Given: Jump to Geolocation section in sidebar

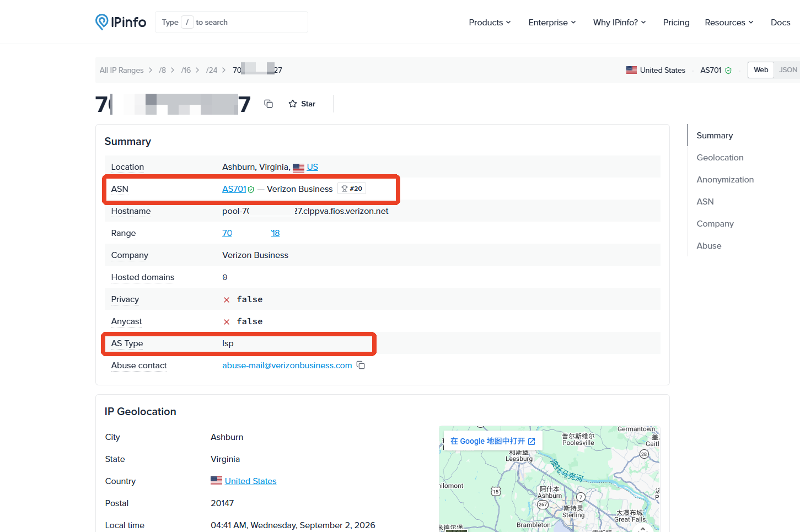Looking at the screenshot, I should click(720, 158).
